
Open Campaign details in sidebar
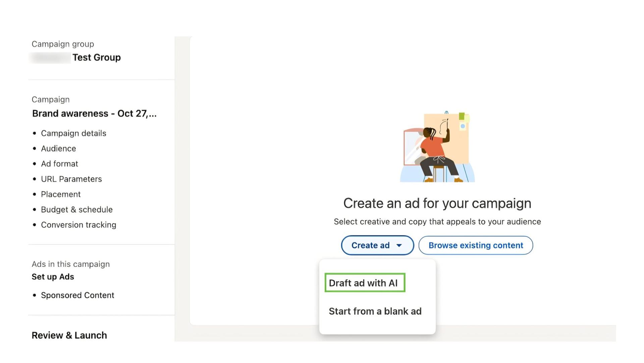pyautogui.click(x=73, y=133)
